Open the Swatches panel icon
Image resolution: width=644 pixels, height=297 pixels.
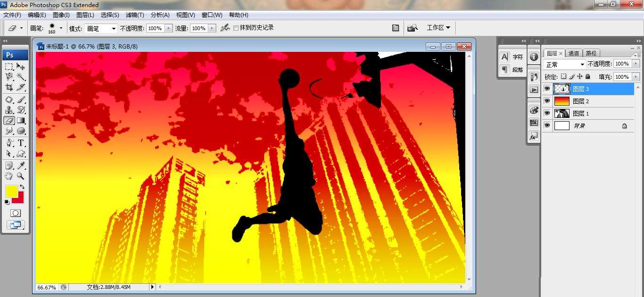pyautogui.click(x=534, y=123)
